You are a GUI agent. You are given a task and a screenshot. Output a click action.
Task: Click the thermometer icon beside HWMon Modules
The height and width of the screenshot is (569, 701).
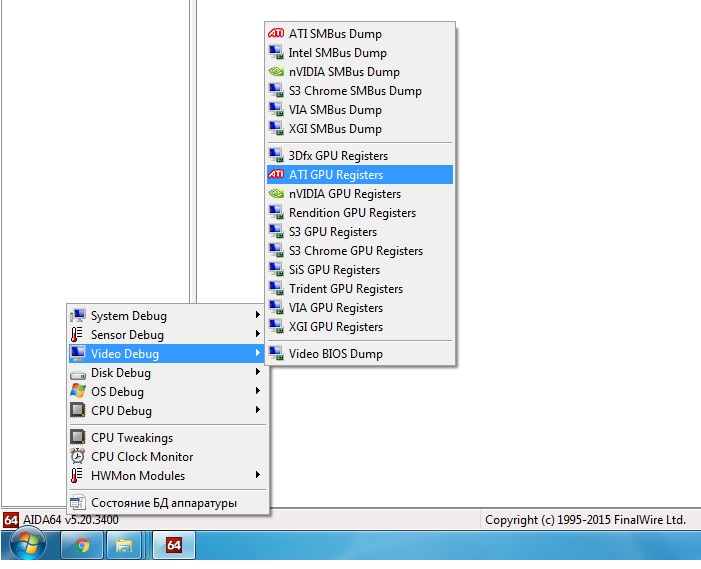pos(77,475)
